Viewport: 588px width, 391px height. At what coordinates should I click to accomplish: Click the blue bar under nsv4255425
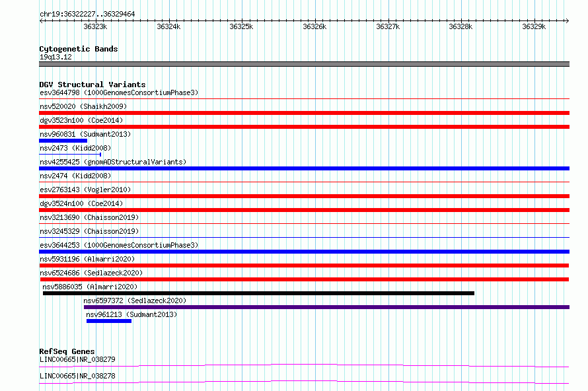304,168
